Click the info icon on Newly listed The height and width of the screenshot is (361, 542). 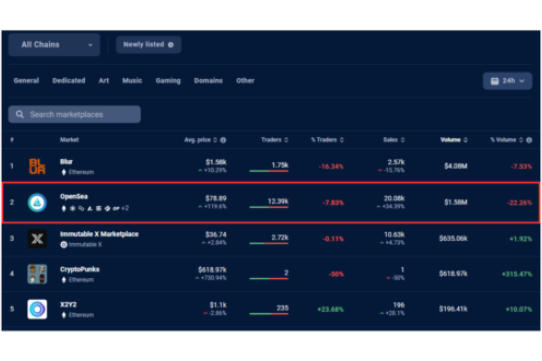click(171, 45)
